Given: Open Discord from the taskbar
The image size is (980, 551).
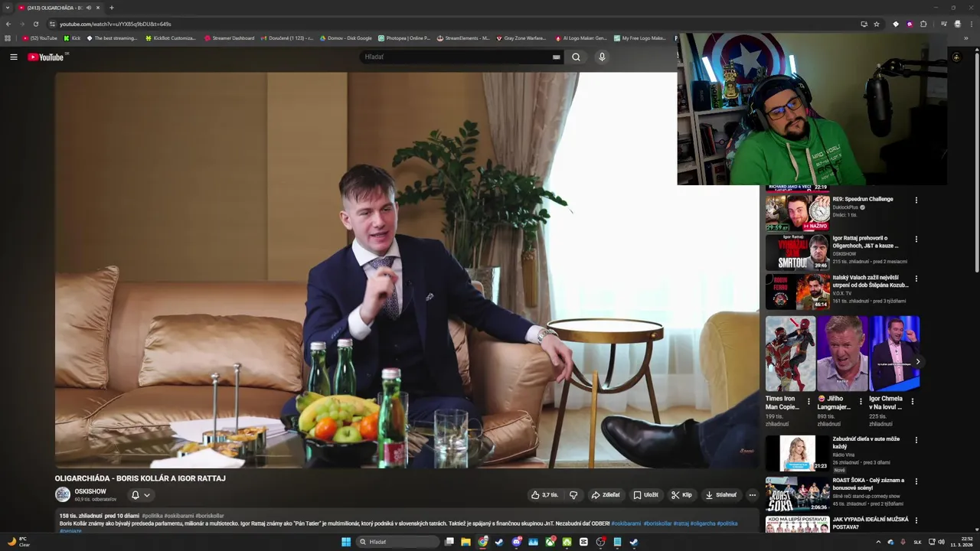Looking at the screenshot, I should (517, 542).
